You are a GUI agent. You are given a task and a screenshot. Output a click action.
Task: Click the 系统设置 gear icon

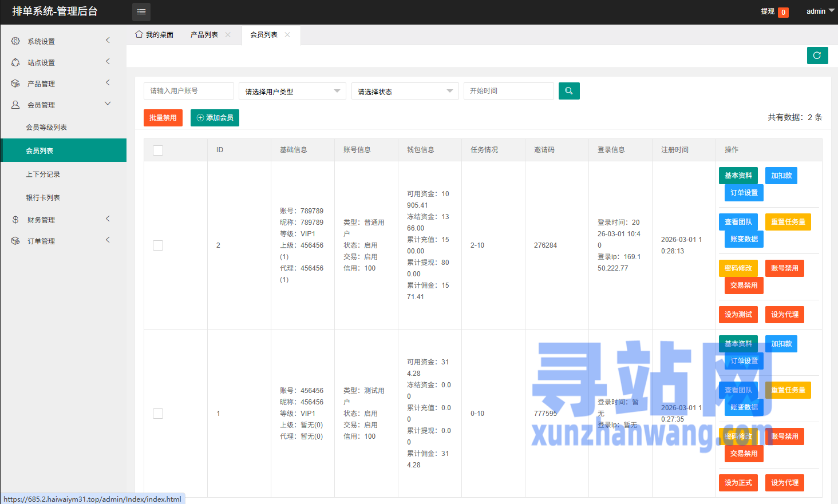[15, 41]
